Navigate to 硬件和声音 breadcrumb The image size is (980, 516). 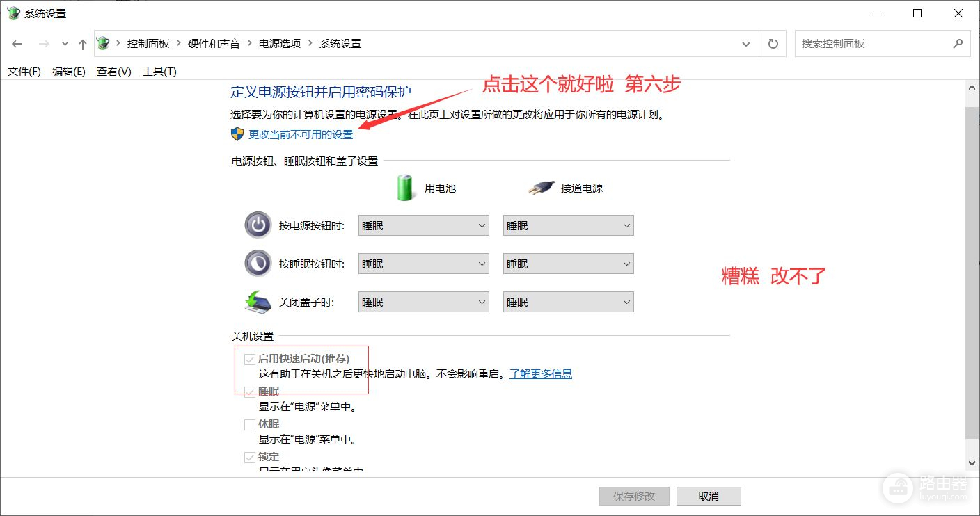pos(214,43)
